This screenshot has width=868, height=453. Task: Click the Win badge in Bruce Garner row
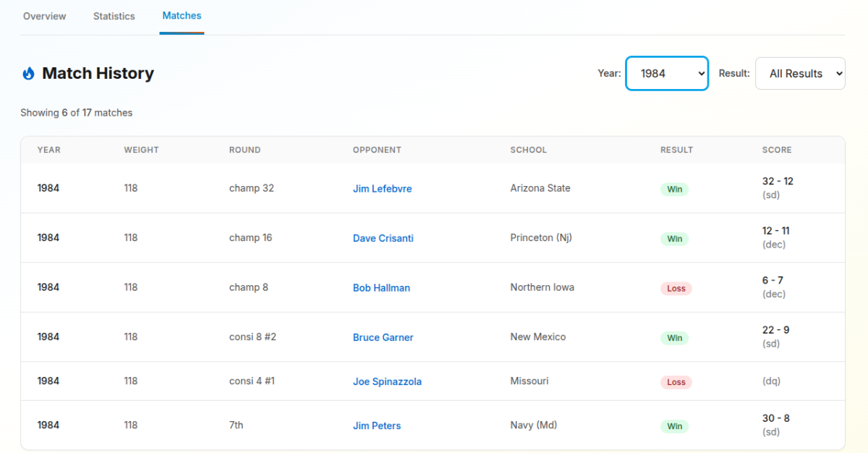[675, 338]
